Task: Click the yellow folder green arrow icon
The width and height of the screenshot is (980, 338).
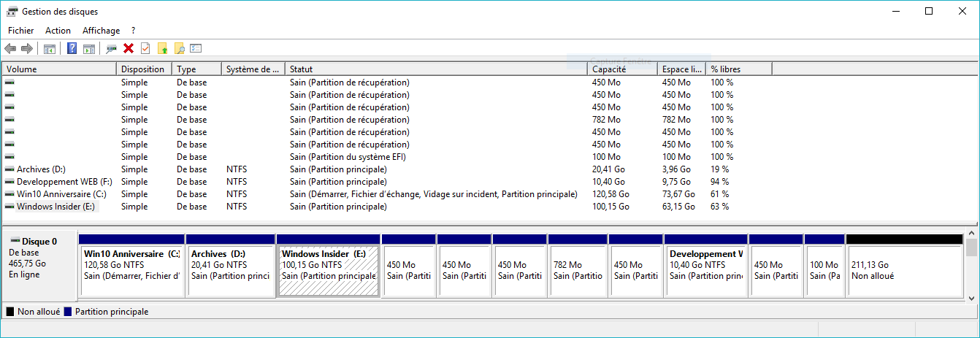Action: (x=162, y=49)
